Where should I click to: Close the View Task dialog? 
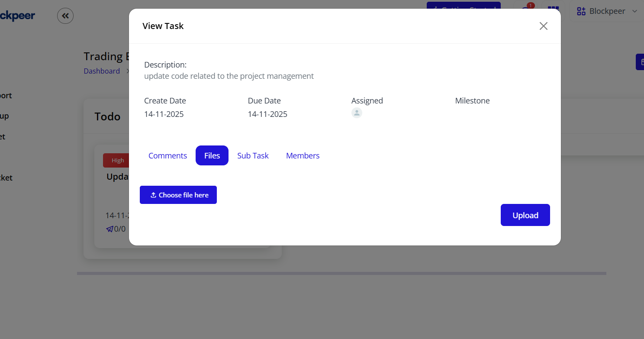[x=543, y=26]
